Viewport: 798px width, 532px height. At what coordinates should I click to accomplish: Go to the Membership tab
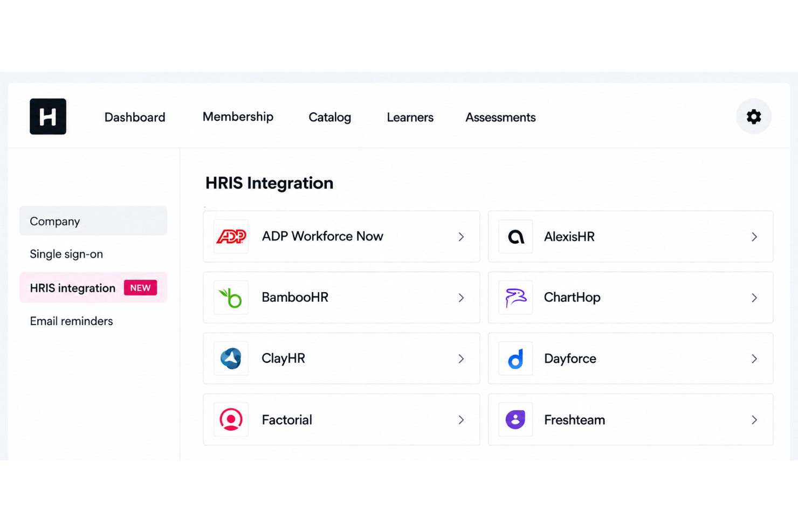[238, 117]
